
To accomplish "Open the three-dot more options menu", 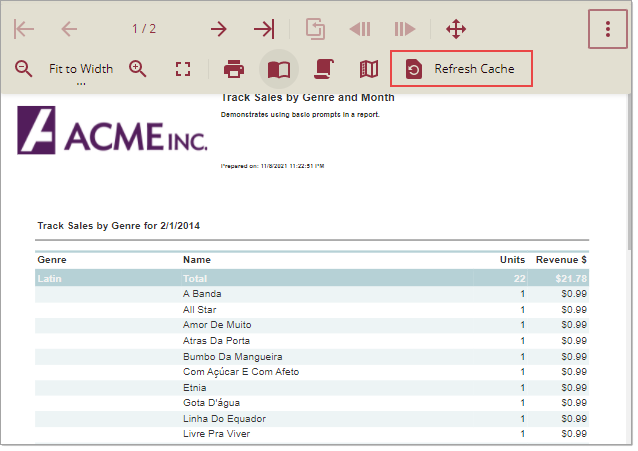I will coord(607,29).
